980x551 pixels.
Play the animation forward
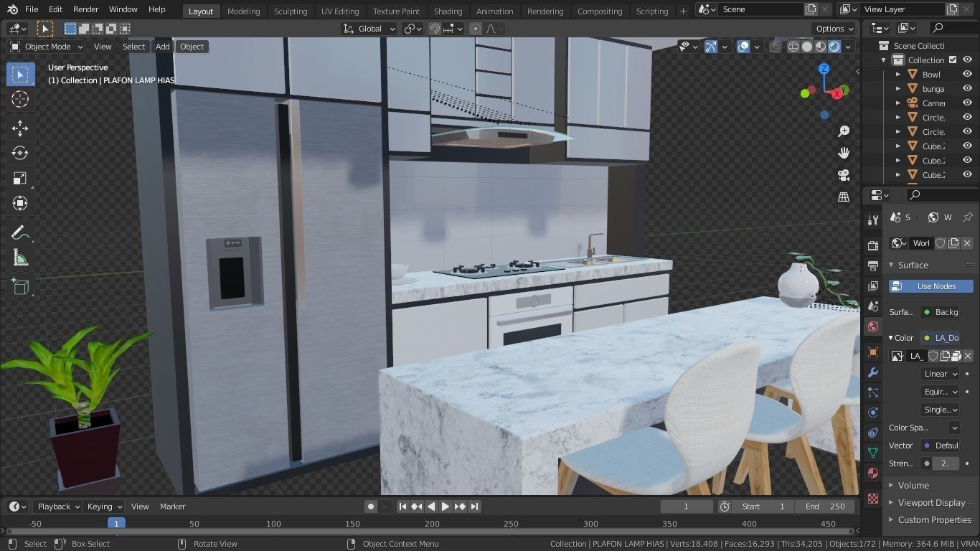tap(446, 507)
